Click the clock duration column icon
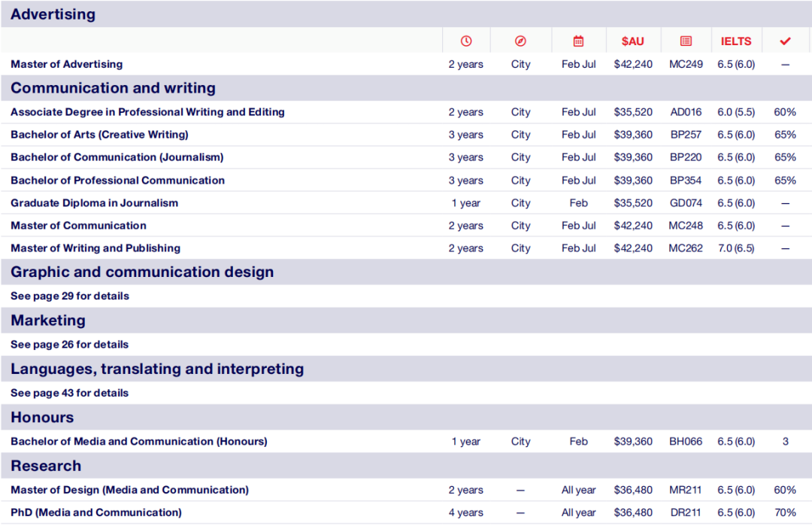Image resolution: width=812 pixels, height=526 pixels. point(466,41)
